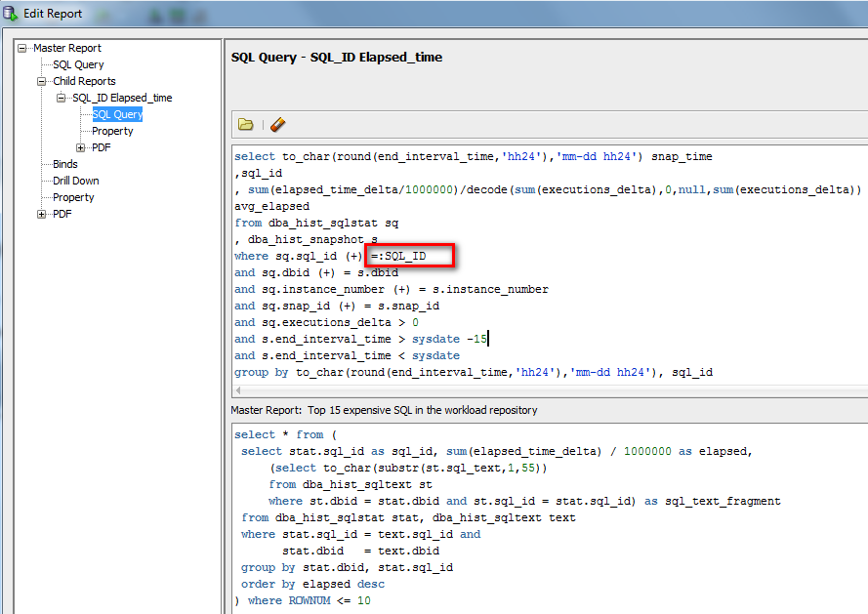The width and height of the screenshot is (868, 614).
Task: Open a saved SQL file using the folder icon
Action: [x=245, y=125]
